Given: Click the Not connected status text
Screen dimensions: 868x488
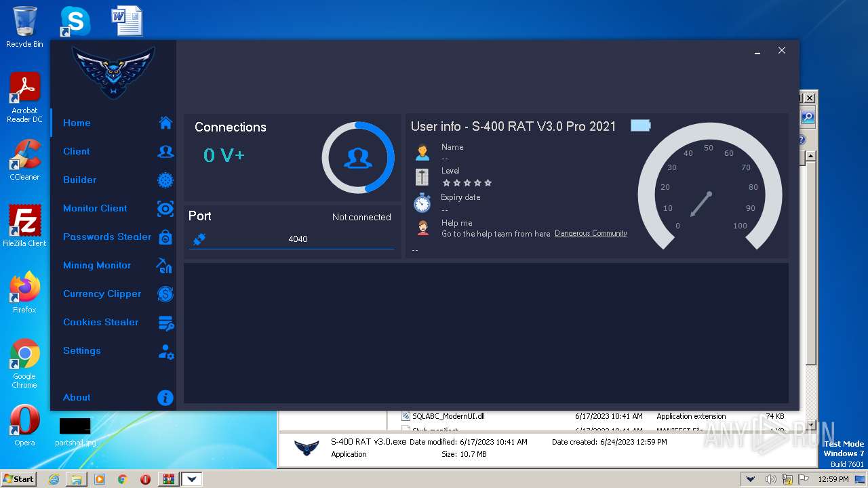Looking at the screenshot, I should coord(361,217).
